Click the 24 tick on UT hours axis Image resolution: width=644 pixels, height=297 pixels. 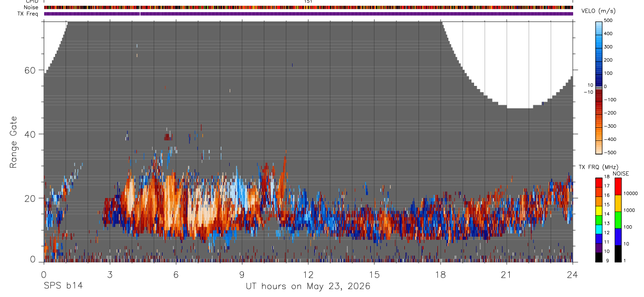tap(573, 274)
